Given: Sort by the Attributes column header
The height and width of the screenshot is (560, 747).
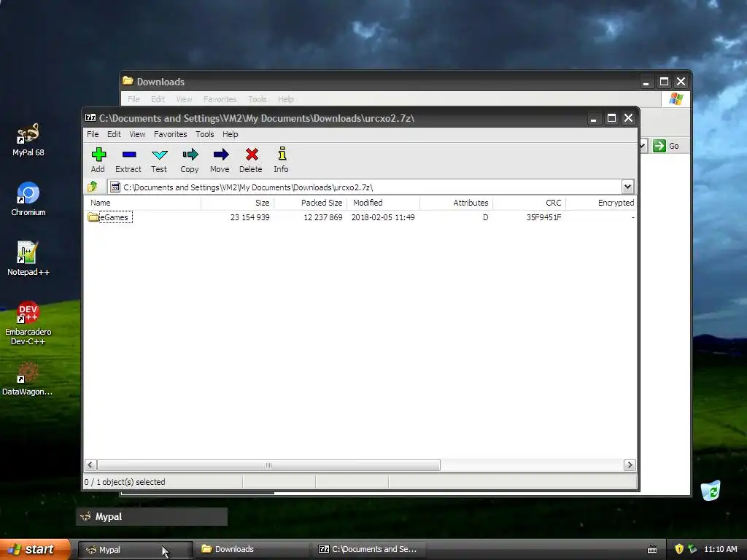Looking at the screenshot, I should (456, 203).
